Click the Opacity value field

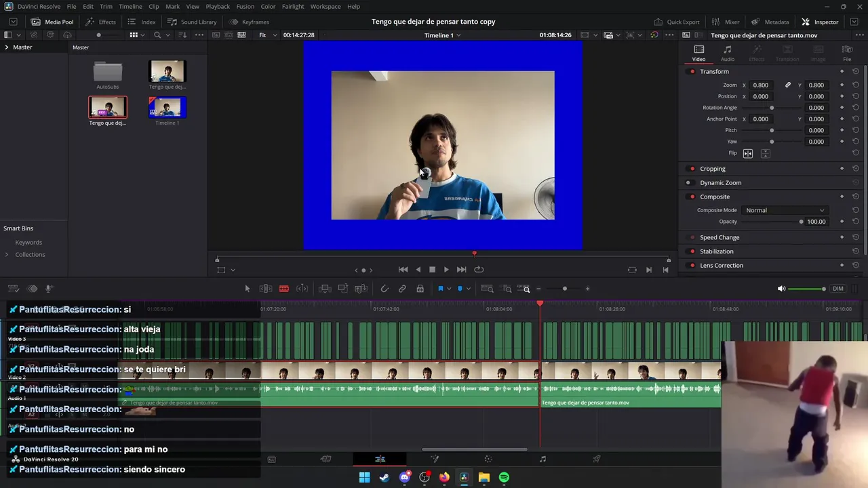816,222
